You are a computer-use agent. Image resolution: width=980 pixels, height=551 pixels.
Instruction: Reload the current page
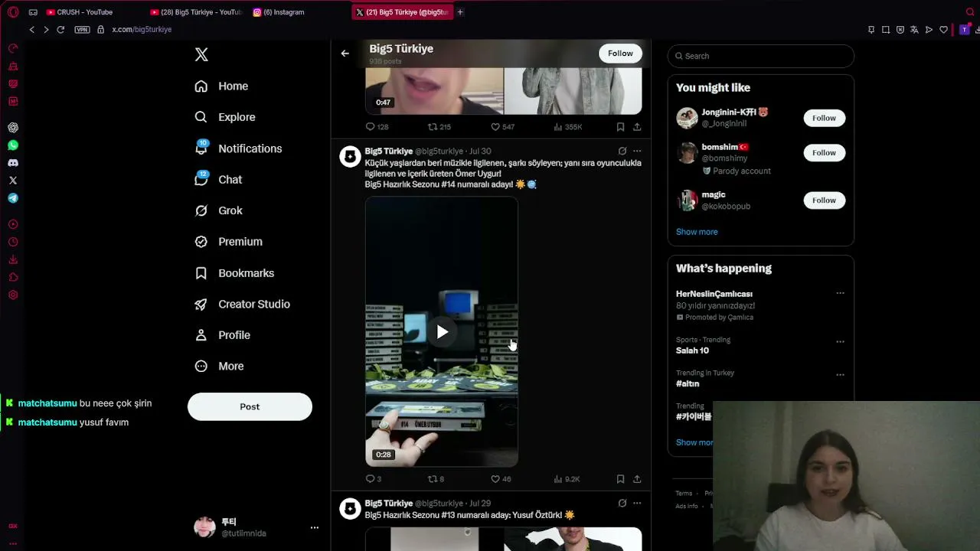pos(60,30)
